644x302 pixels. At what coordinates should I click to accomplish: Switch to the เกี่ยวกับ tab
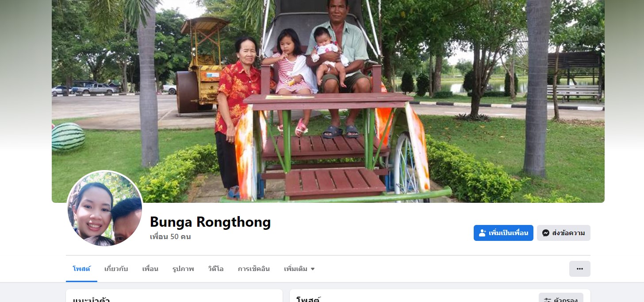pyautogui.click(x=116, y=269)
